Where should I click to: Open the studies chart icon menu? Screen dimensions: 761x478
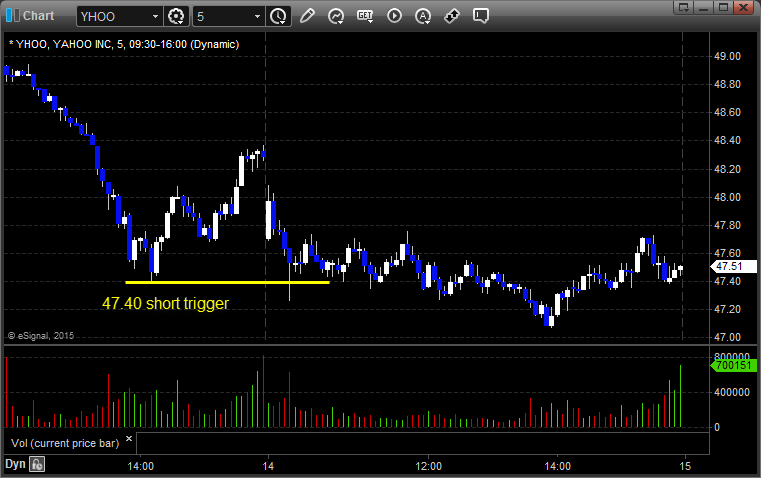[336, 16]
